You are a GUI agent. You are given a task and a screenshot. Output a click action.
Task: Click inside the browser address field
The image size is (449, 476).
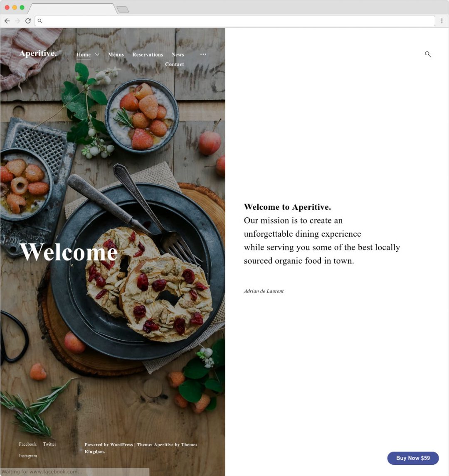coord(235,21)
